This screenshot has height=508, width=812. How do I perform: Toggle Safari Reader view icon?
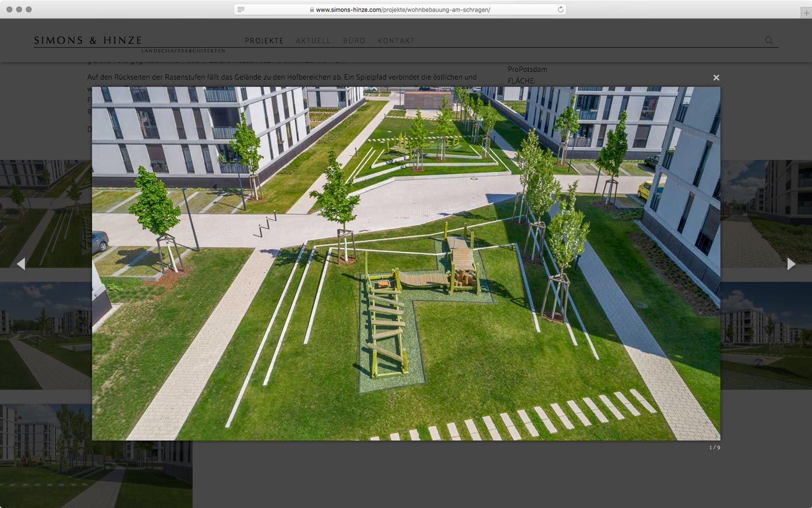(241, 9)
